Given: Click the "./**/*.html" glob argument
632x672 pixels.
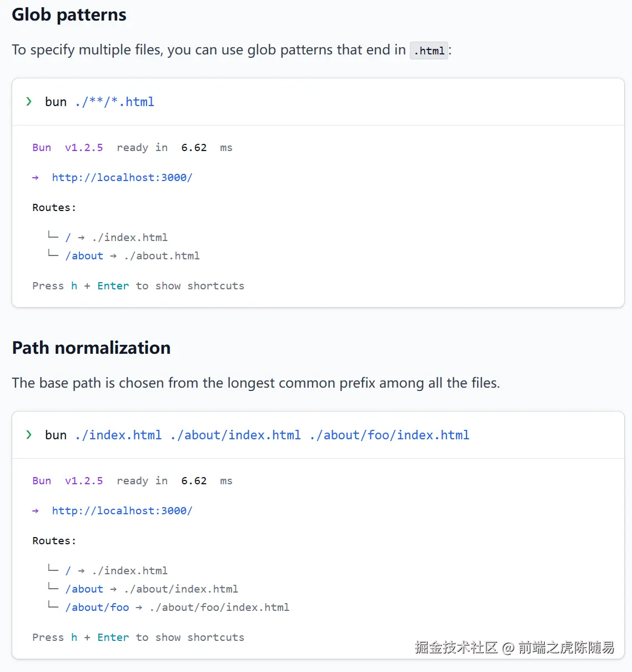Looking at the screenshot, I should pos(115,102).
